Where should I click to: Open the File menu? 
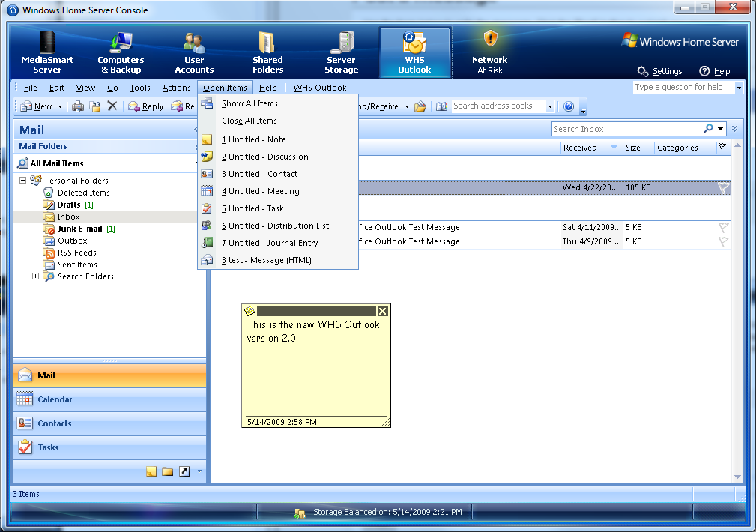click(x=31, y=88)
